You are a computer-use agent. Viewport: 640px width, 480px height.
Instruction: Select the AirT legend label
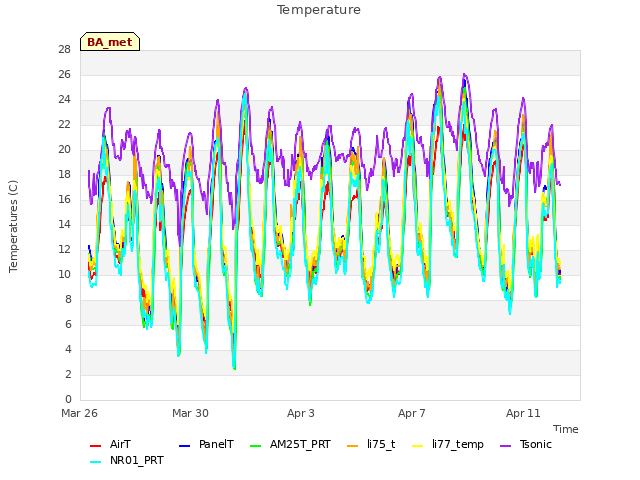point(120,444)
